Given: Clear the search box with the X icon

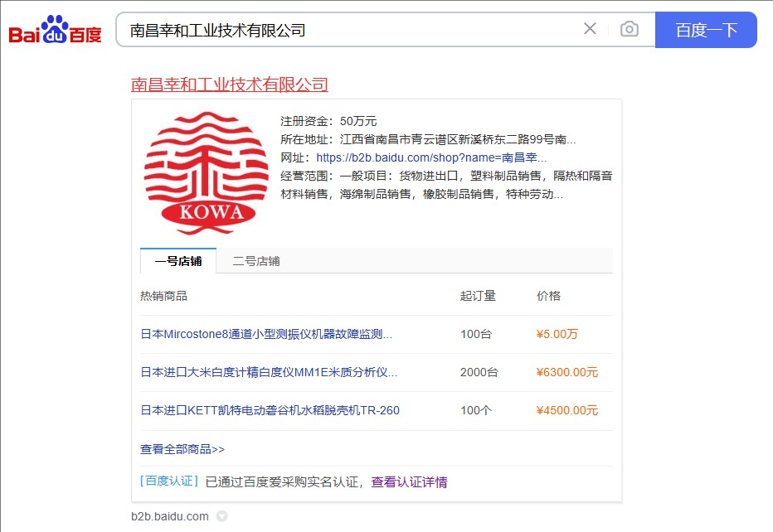Looking at the screenshot, I should tap(590, 29).
